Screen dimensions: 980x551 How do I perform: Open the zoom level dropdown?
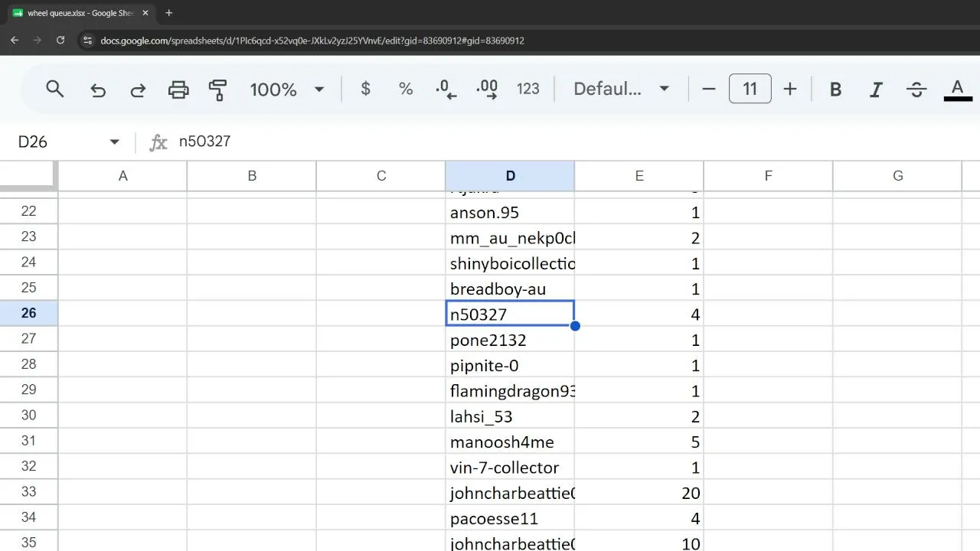pos(287,89)
